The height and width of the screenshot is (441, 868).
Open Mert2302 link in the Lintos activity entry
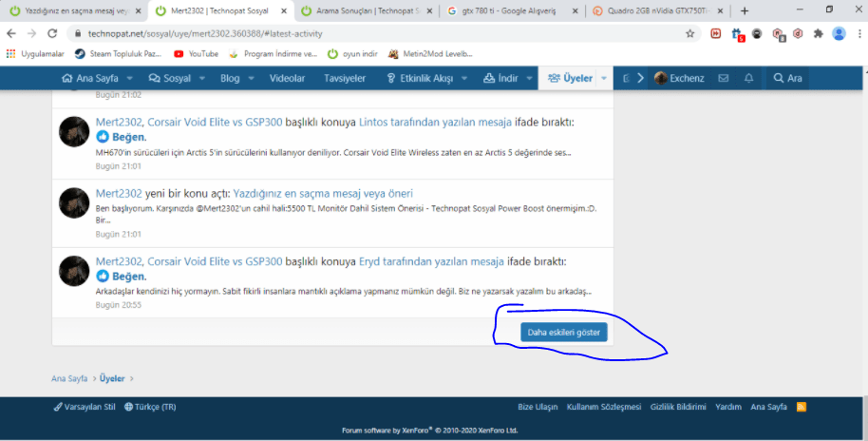click(x=119, y=122)
